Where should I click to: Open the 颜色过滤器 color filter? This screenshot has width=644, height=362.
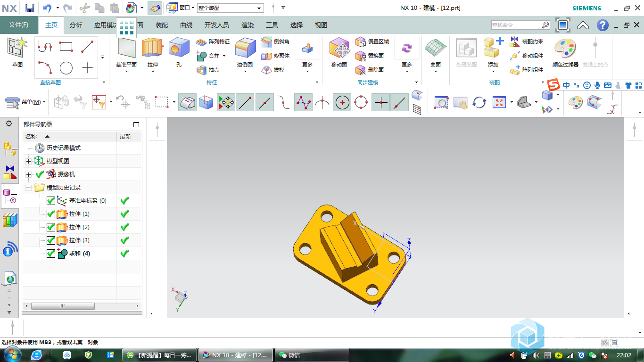[x=565, y=53]
